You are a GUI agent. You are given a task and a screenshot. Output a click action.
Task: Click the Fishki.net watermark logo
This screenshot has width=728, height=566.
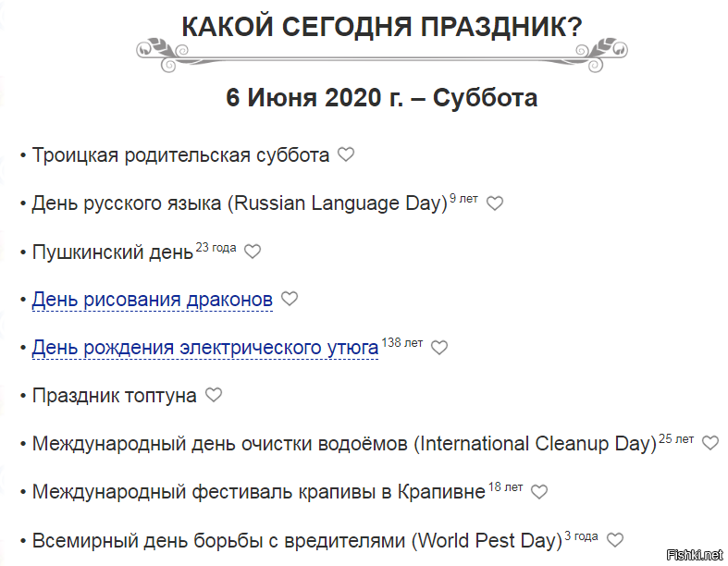[698, 554]
